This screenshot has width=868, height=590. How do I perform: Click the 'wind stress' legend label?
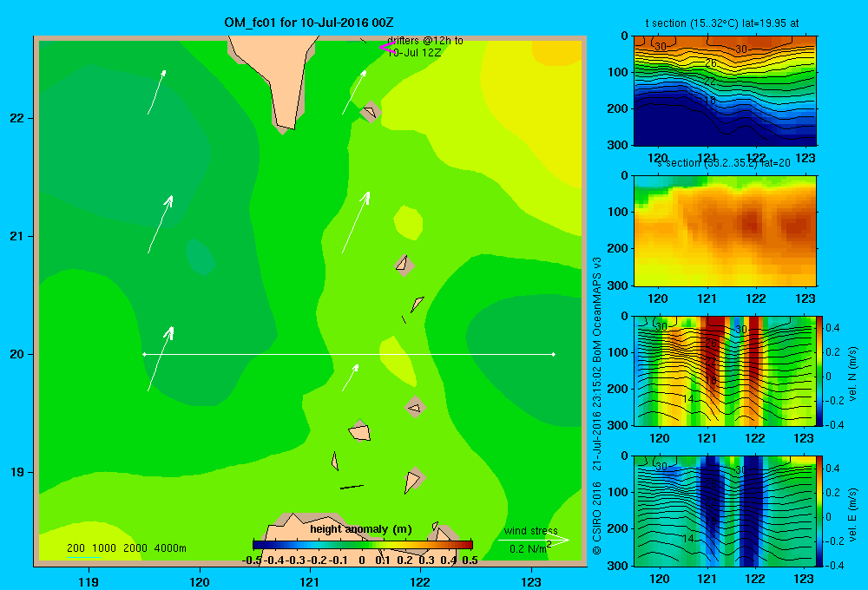531,531
